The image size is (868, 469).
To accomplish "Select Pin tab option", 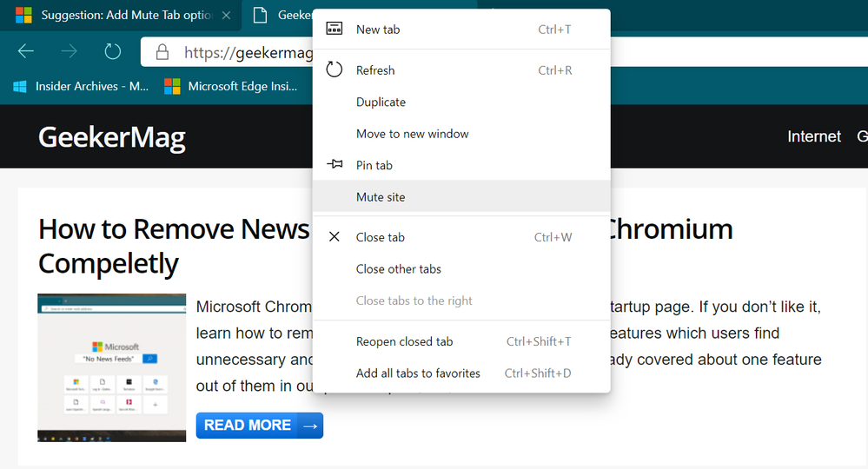I will [461, 165].
